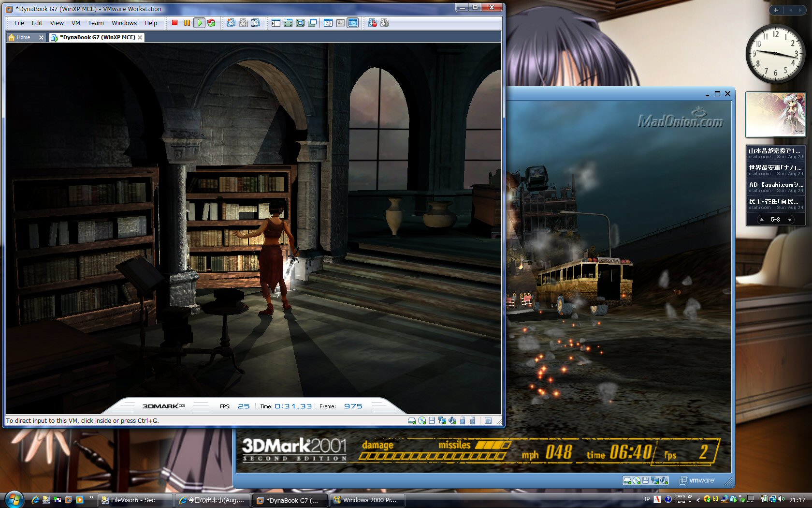Screen dimensions: 812x508
Task: Show previous headlines in feed gadget
Action: [x=762, y=220]
